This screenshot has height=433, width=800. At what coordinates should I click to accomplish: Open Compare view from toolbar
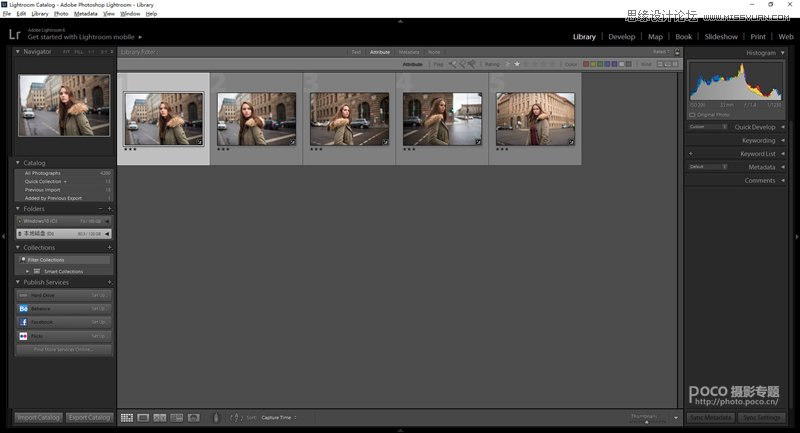pos(159,417)
